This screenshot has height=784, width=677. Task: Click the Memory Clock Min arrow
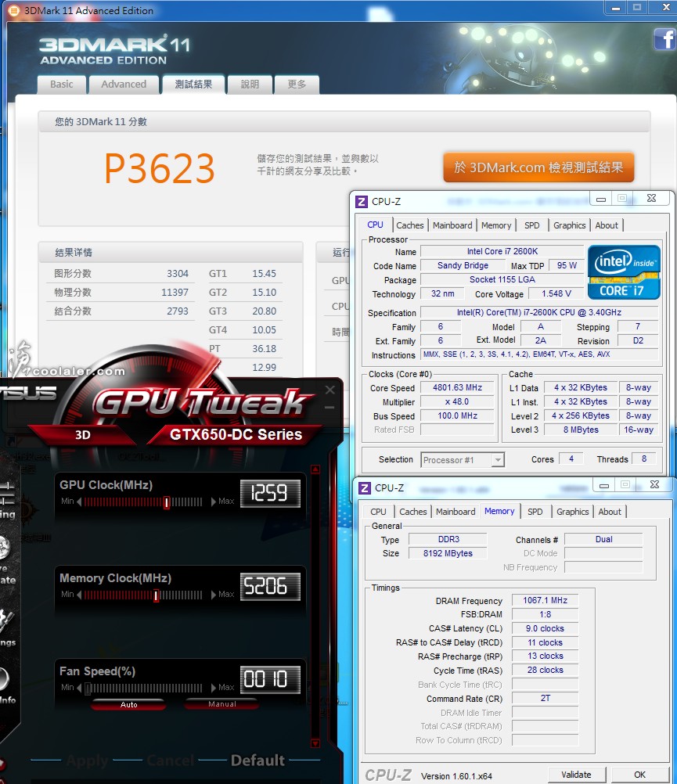(x=79, y=595)
